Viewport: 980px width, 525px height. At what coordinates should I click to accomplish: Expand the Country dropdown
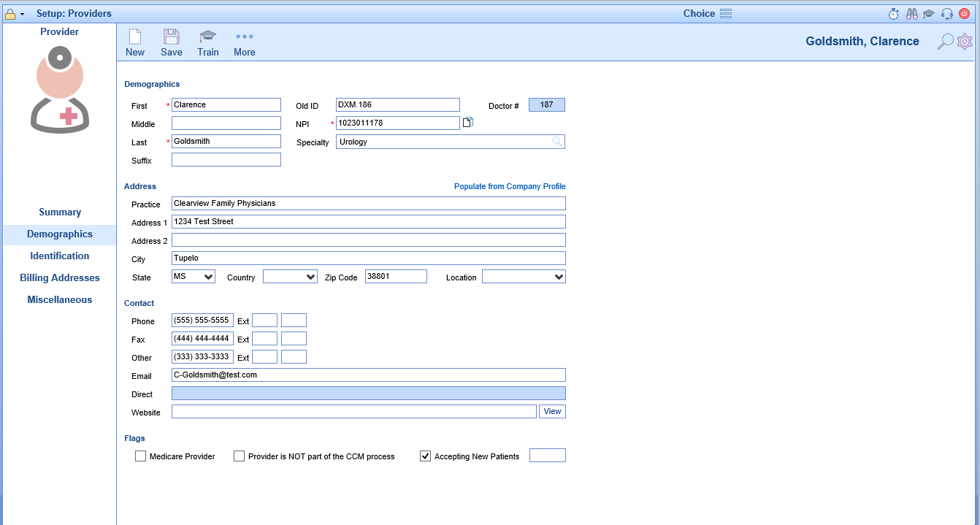pos(290,277)
